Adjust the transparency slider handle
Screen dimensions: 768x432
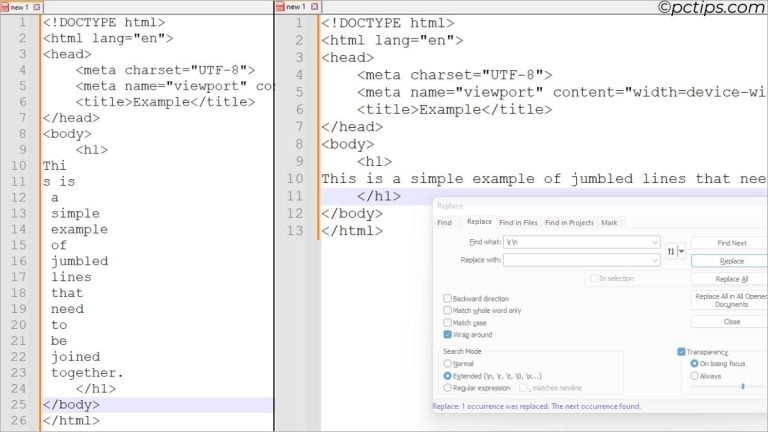click(x=743, y=386)
